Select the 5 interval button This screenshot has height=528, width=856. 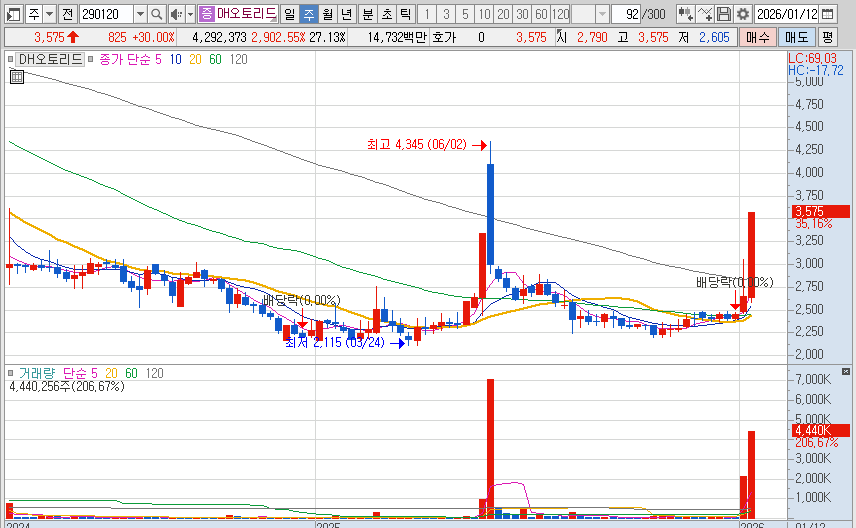pyautogui.click(x=465, y=14)
